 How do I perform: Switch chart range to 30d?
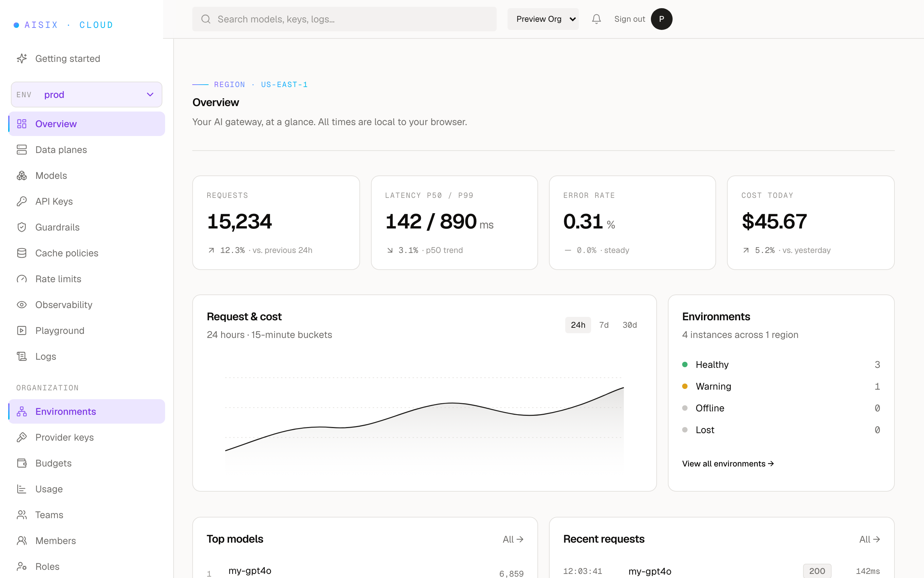pos(629,325)
